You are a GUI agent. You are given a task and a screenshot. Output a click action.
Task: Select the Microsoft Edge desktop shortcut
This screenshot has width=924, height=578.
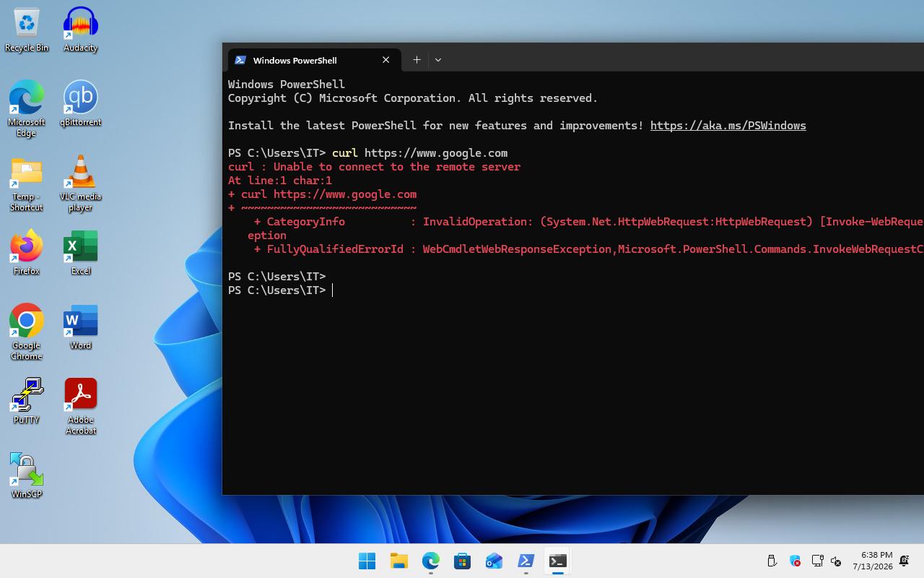tap(27, 109)
